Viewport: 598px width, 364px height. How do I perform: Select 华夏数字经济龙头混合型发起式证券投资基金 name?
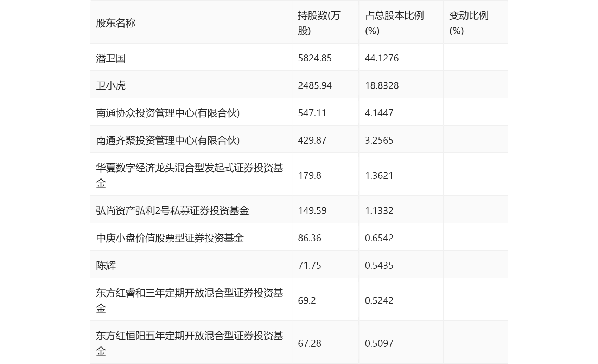coord(190,175)
